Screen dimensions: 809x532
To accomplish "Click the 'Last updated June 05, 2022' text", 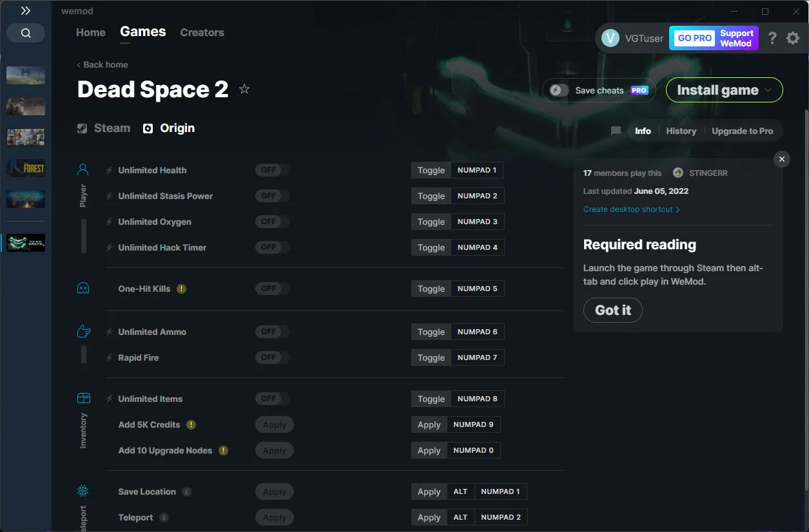I will click(x=636, y=191).
